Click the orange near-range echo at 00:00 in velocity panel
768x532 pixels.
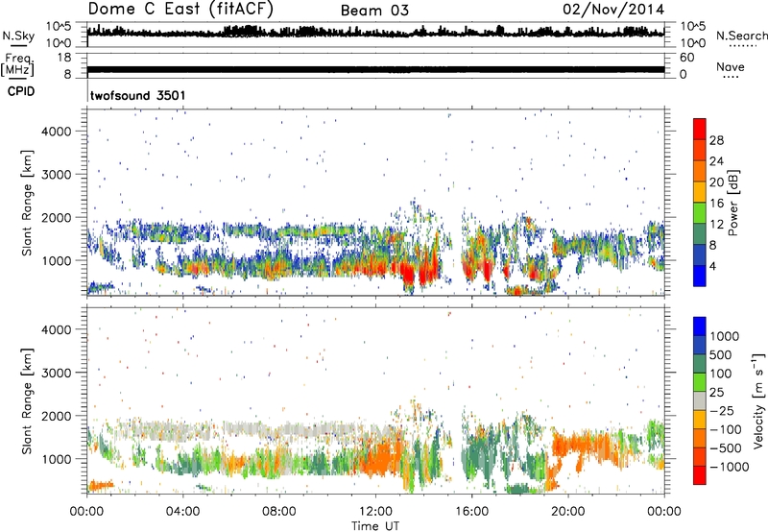(x=101, y=486)
